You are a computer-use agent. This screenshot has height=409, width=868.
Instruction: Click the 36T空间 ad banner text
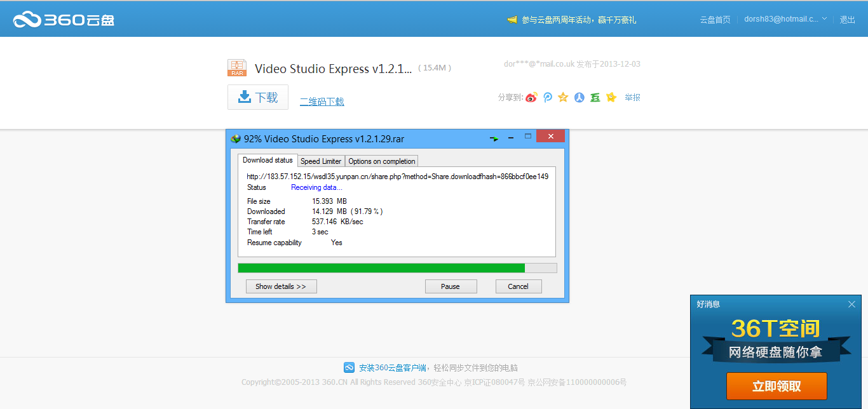[x=775, y=328]
